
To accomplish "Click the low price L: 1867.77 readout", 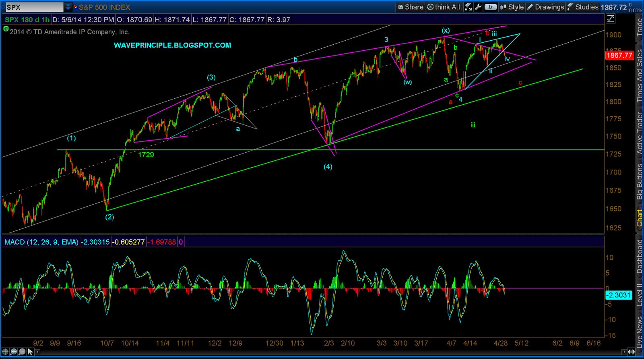I will point(209,19).
